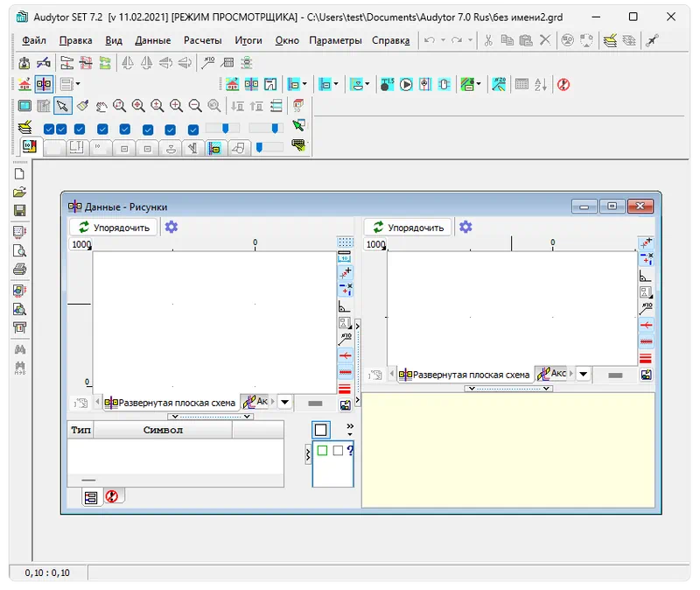
Task: Open dropdown arrow beside the list icon
Action: (x=78, y=83)
